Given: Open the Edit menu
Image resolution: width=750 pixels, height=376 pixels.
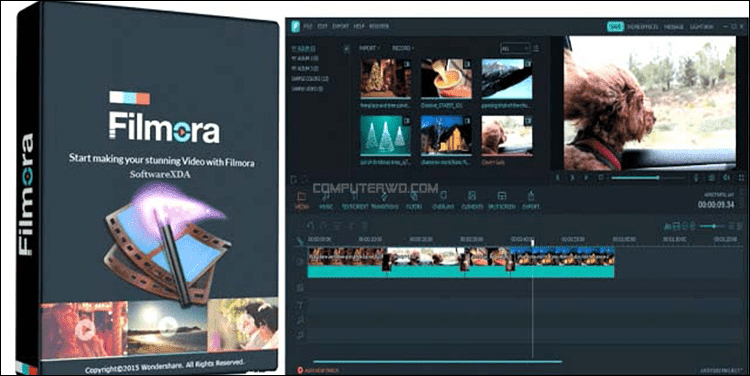Looking at the screenshot, I should (322, 26).
